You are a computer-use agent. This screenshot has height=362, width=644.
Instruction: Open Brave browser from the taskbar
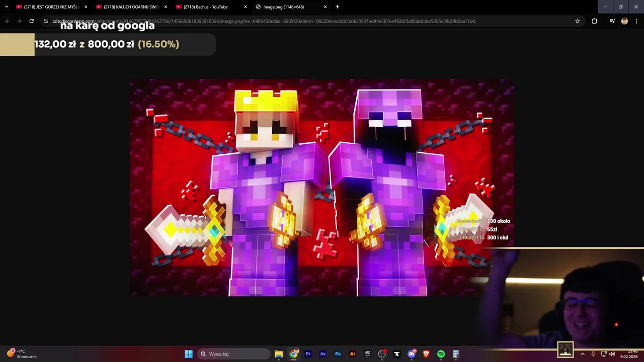coord(426,354)
